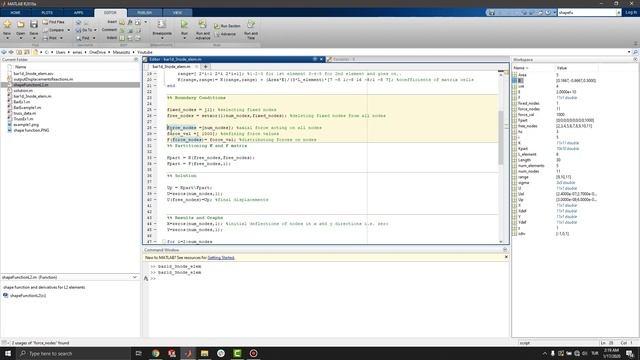Click the Insert function fx icon
The width and height of the screenshot is (640, 360).
pos(130,22)
